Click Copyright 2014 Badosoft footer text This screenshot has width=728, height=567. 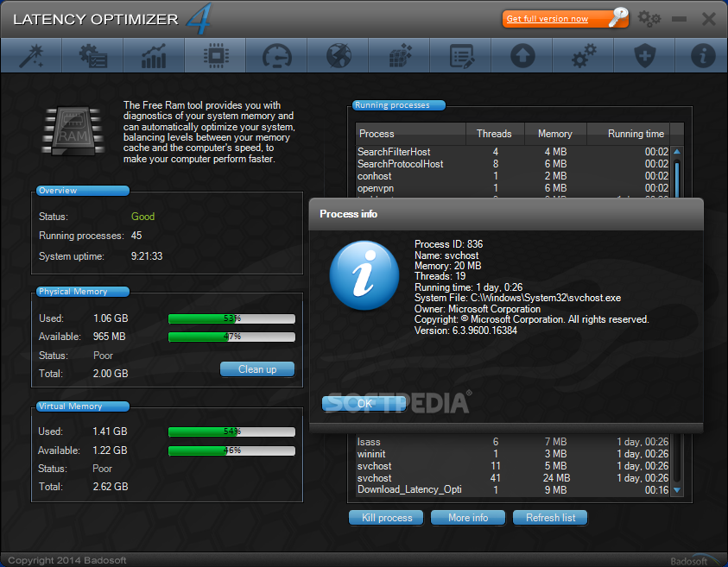pyautogui.click(x=67, y=560)
